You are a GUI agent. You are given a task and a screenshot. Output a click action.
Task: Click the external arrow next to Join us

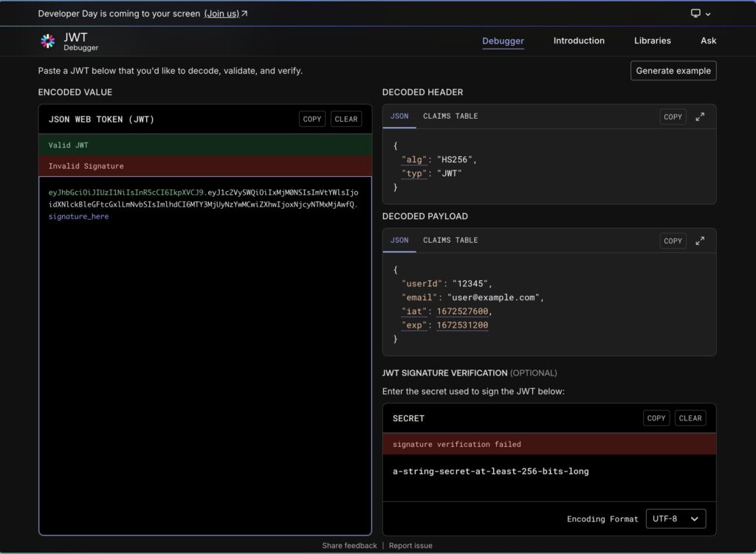pyautogui.click(x=244, y=13)
